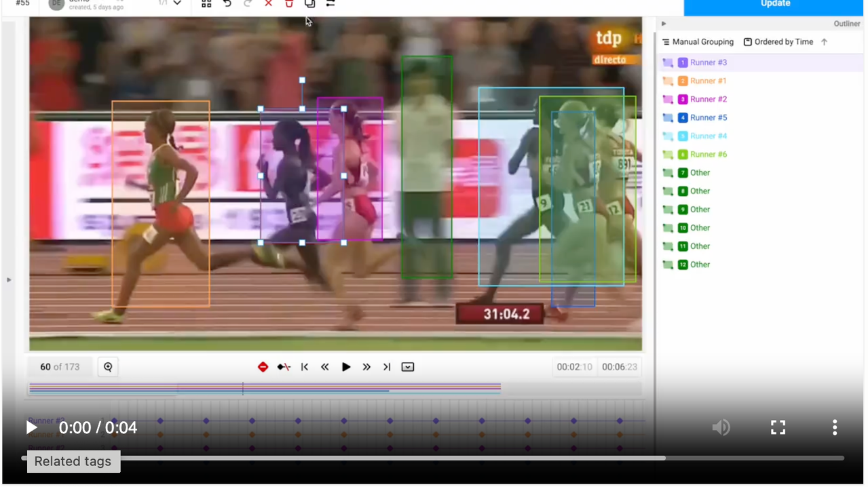Expand the page selector dropdown next to 1/1
Image resolution: width=868 pixels, height=487 pixels.
[177, 4]
